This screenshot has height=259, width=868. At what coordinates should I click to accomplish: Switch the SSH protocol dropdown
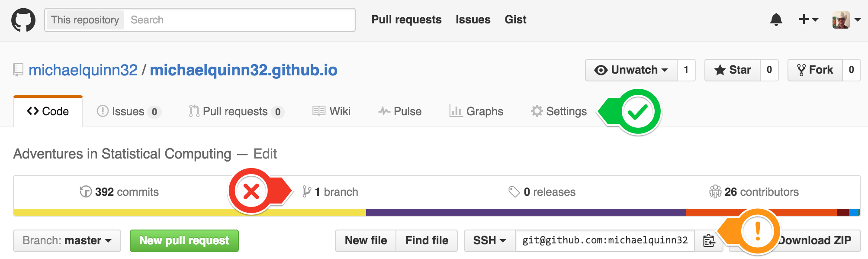(x=490, y=241)
